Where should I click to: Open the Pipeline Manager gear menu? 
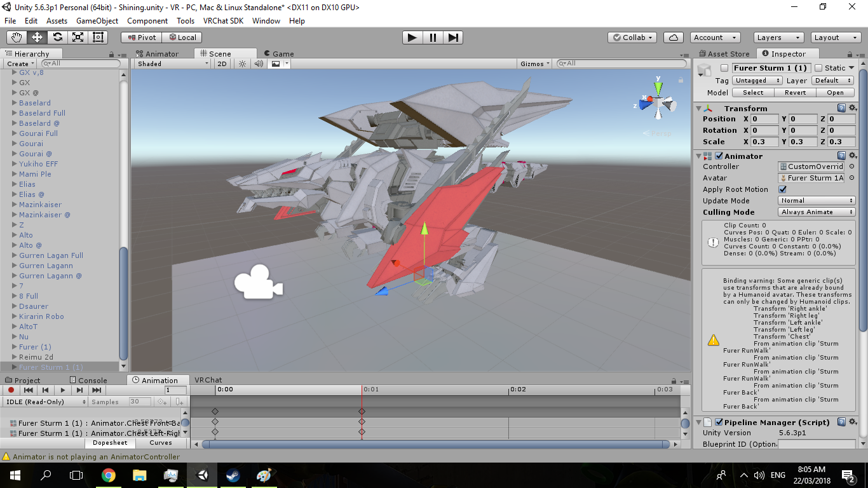(853, 422)
